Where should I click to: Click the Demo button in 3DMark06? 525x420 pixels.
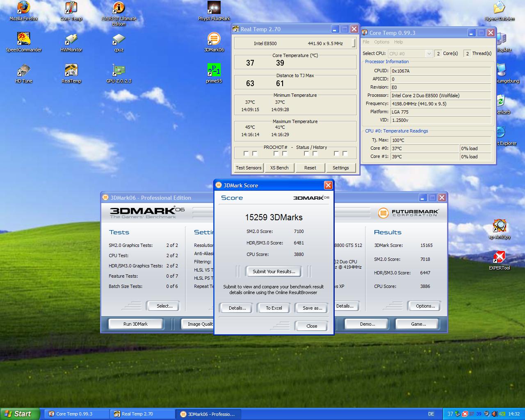[x=367, y=324]
